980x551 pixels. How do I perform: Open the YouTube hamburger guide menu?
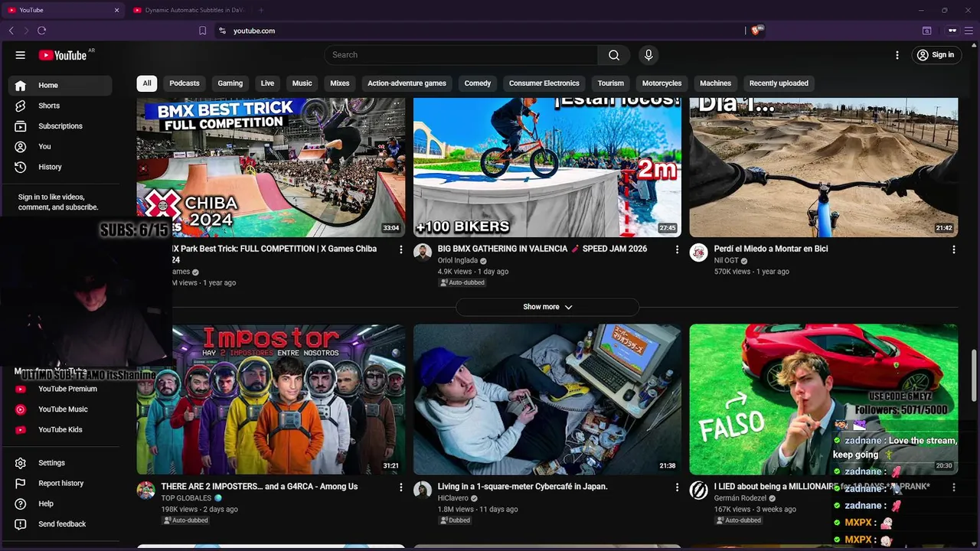(21, 55)
